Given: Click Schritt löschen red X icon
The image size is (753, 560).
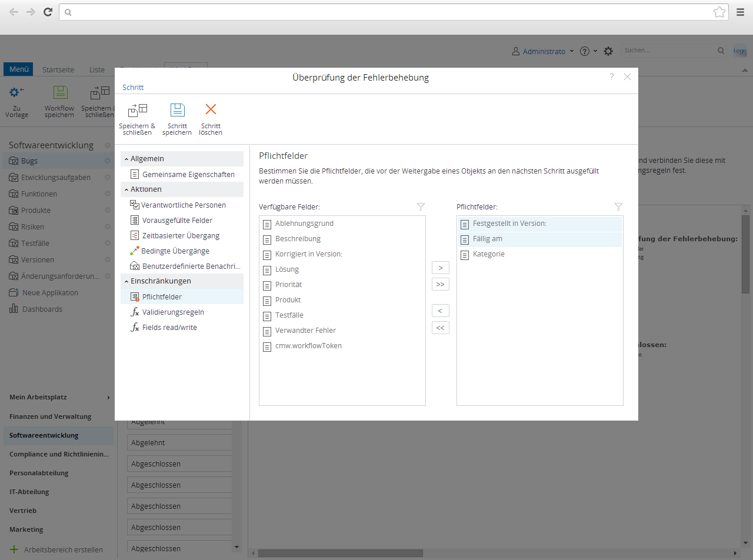Looking at the screenshot, I should (x=211, y=109).
